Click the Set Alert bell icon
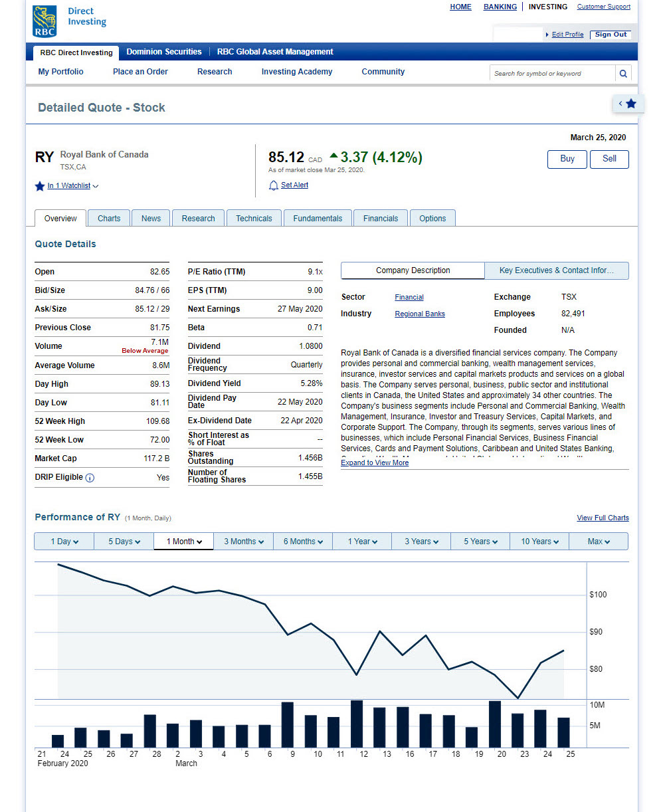 click(x=273, y=185)
